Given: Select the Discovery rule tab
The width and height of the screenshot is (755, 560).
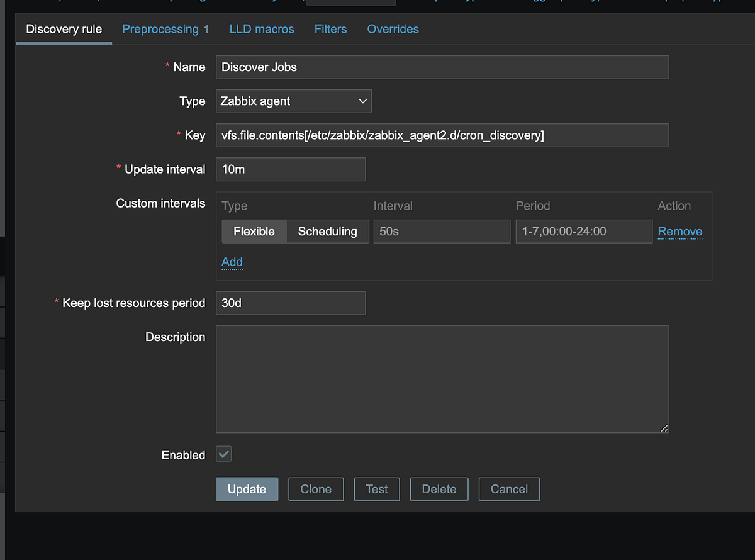Looking at the screenshot, I should [x=64, y=29].
